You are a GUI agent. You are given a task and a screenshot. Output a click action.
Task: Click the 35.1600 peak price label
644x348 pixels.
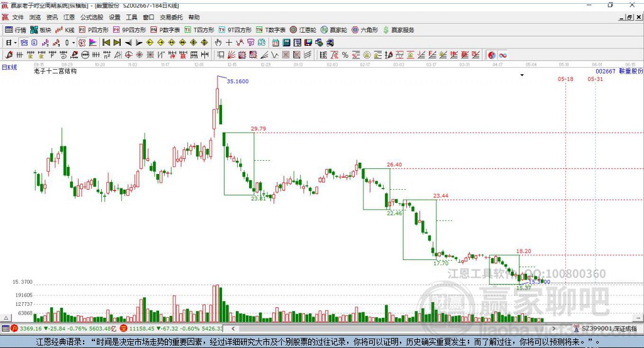(237, 81)
